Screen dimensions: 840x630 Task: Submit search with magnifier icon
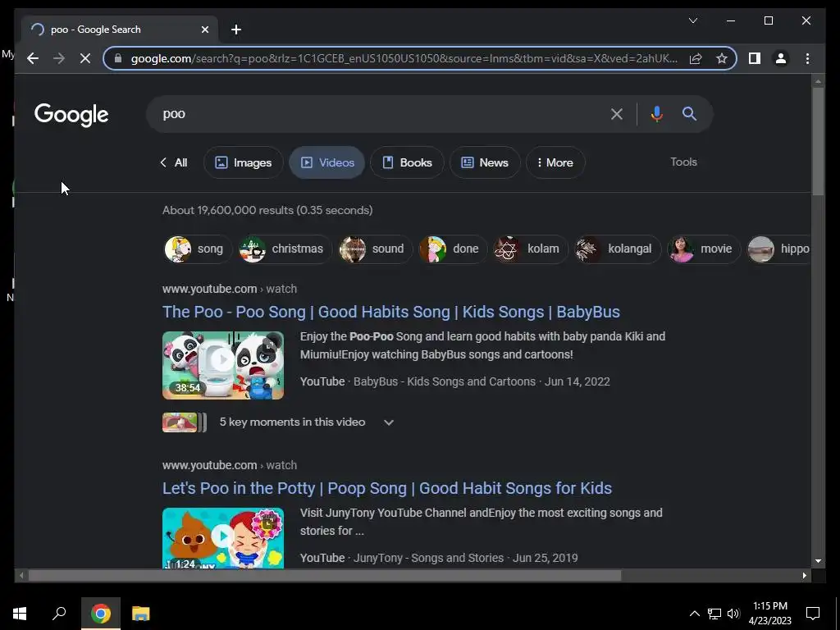click(x=689, y=113)
